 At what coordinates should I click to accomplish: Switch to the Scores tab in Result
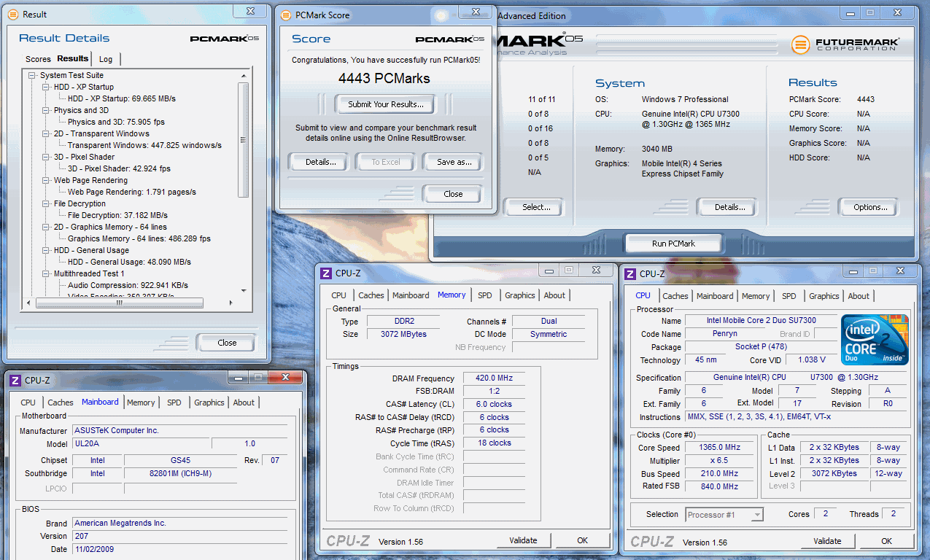pos(38,59)
